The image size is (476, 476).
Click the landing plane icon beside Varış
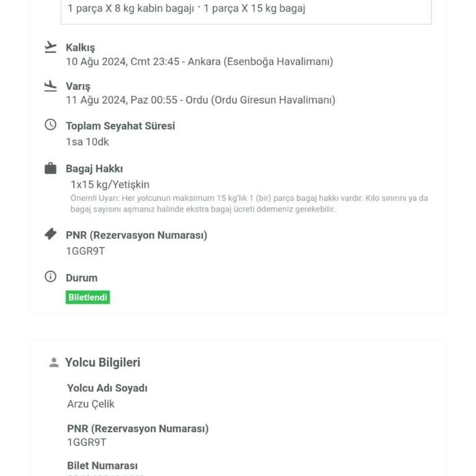(x=50, y=86)
